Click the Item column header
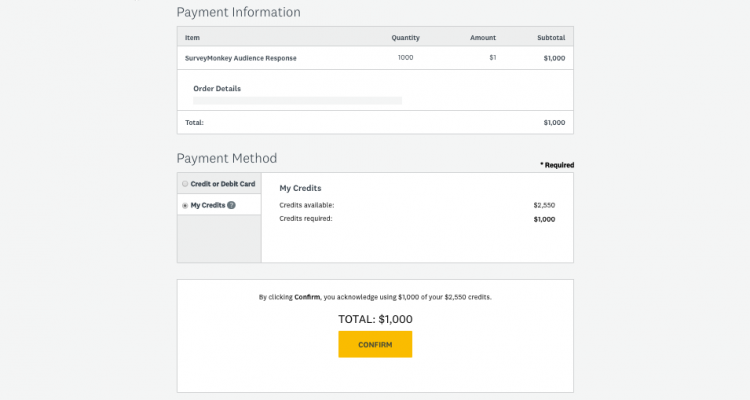This screenshot has height=400, width=750. point(193,37)
